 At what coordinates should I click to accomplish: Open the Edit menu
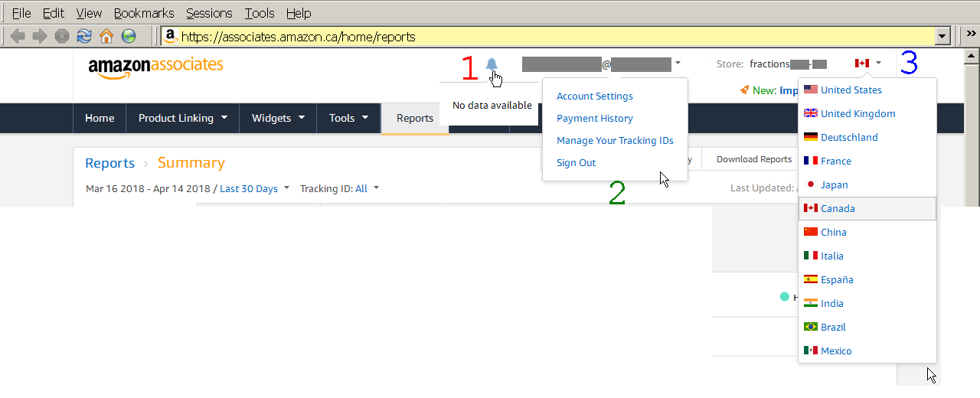pyautogui.click(x=54, y=13)
